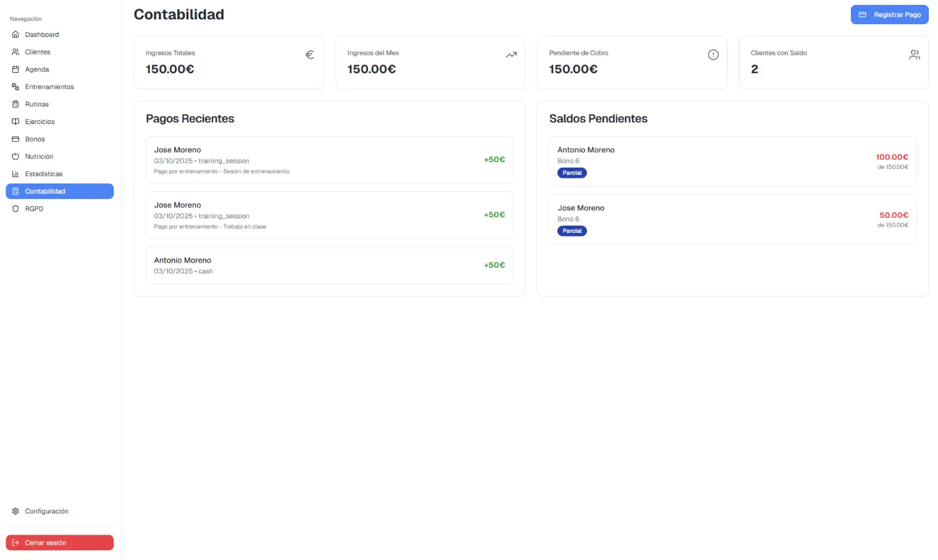Click +50€ on the Trabajo en clase payment
938x560 pixels.
494,215
